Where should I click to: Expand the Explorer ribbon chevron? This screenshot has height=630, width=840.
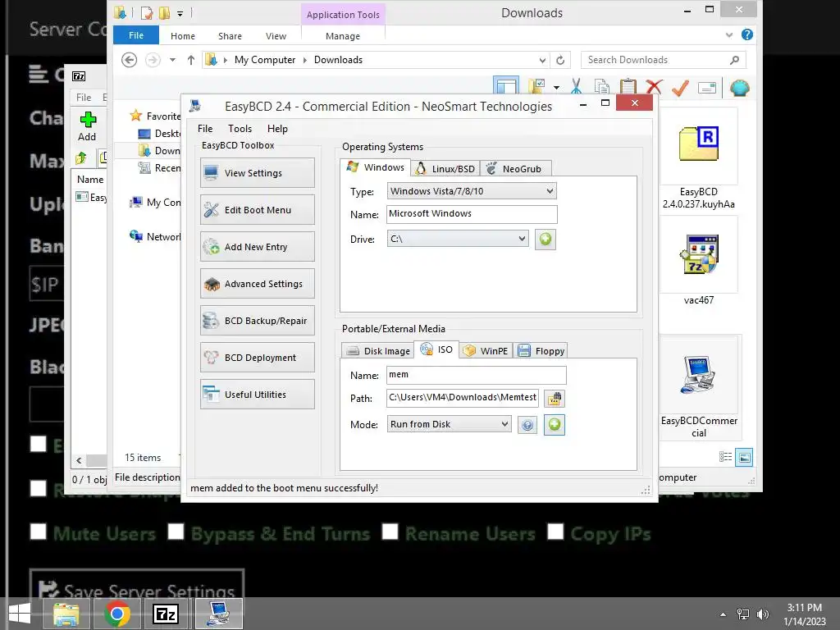coord(729,35)
